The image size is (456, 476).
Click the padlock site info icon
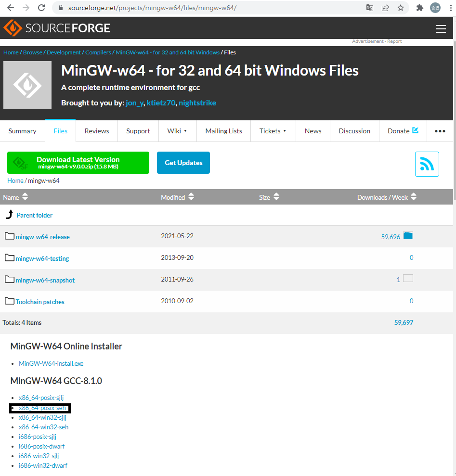(x=61, y=8)
